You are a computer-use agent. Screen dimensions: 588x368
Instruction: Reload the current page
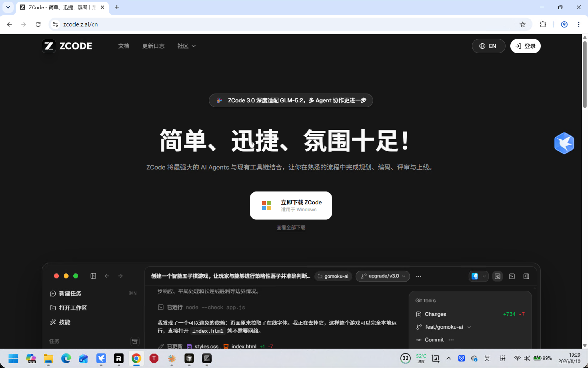point(38,24)
